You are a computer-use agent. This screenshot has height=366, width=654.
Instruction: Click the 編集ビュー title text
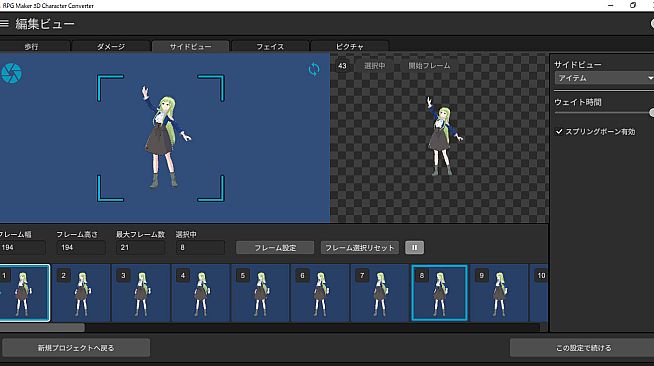coord(45,24)
